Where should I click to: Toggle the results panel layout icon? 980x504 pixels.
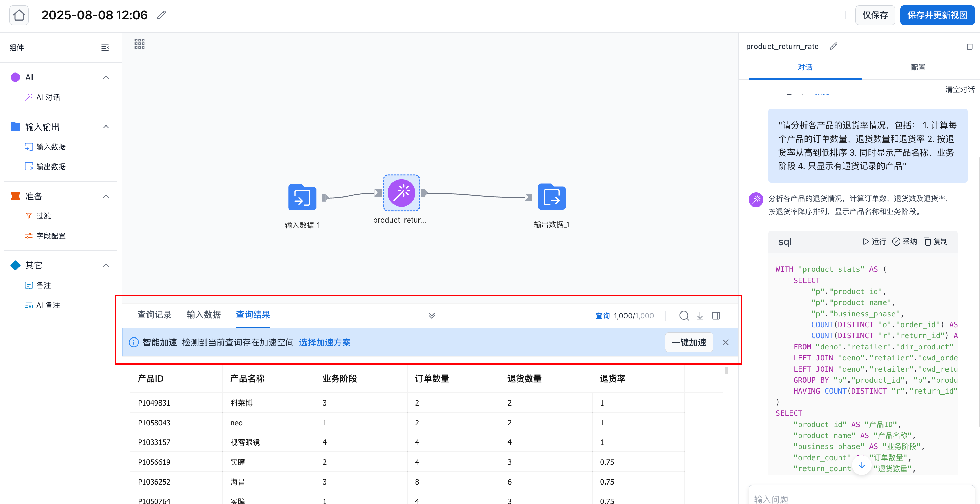tap(716, 316)
